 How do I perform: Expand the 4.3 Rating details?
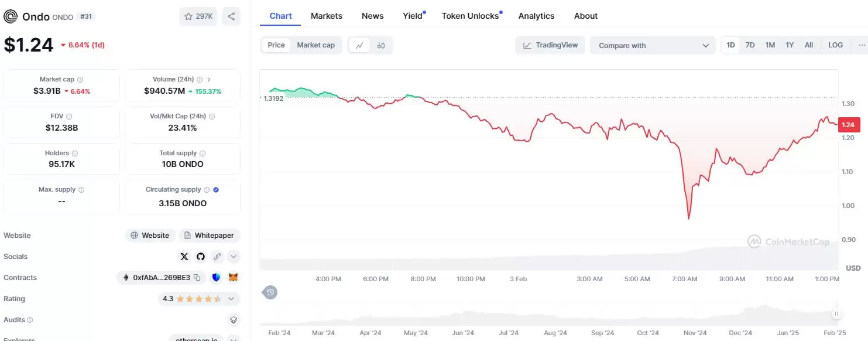click(232, 299)
